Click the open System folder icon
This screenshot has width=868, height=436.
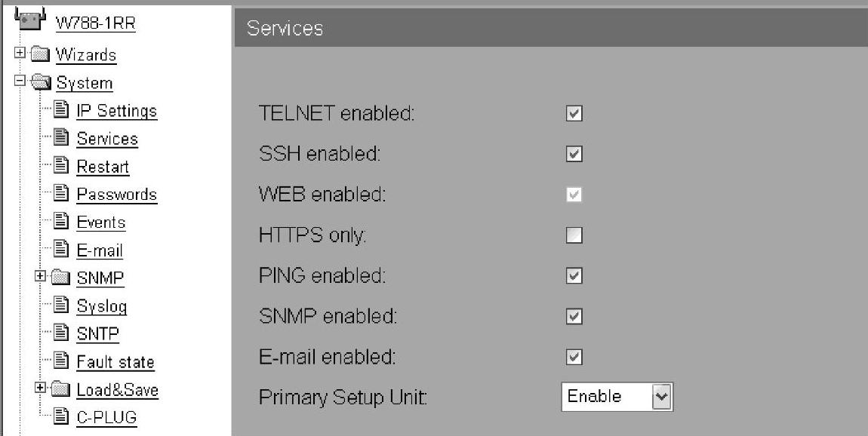[41, 82]
